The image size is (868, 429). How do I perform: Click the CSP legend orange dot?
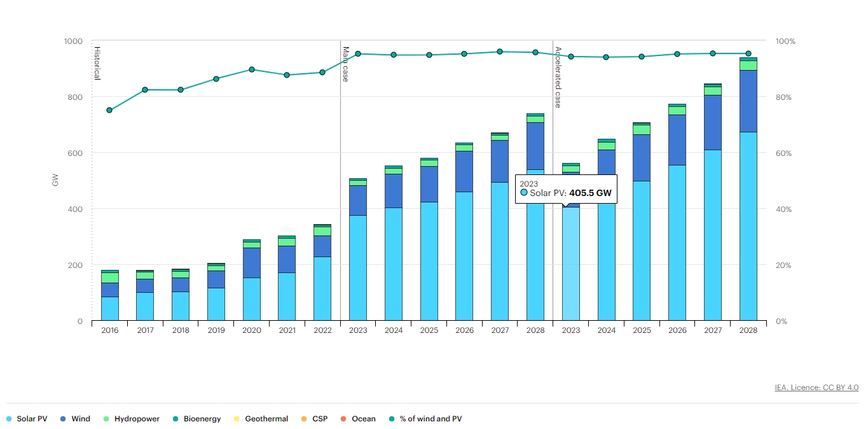304,419
